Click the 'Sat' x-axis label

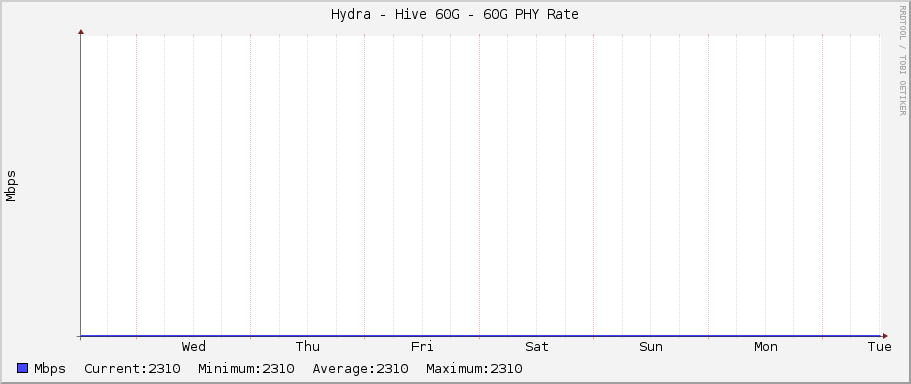click(x=536, y=347)
